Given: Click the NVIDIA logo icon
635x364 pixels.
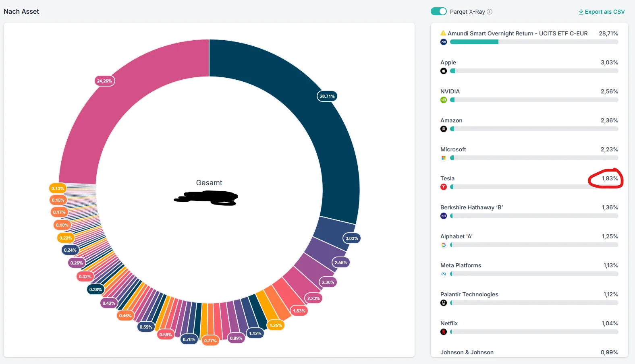Looking at the screenshot, I should point(444,100).
